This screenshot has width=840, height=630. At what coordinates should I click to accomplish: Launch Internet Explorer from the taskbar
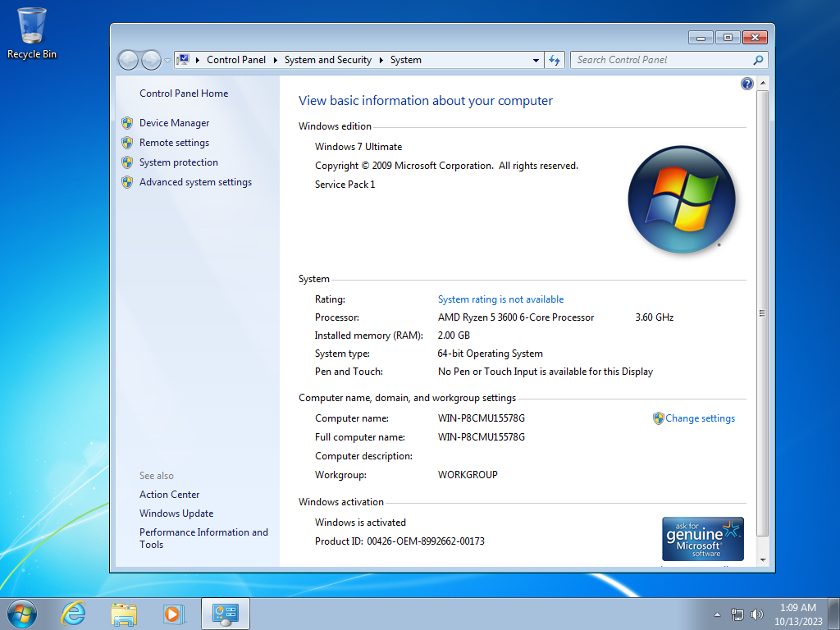click(x=73, y=614)
